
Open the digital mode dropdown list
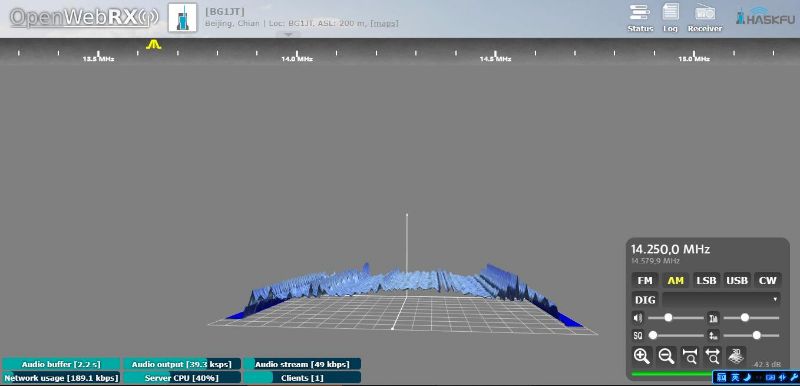click(x=721, y=299)
